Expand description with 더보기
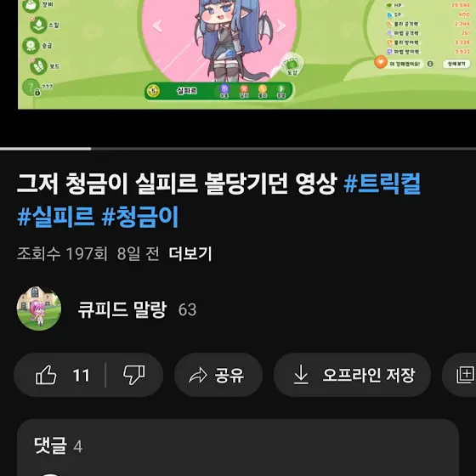 190,253
